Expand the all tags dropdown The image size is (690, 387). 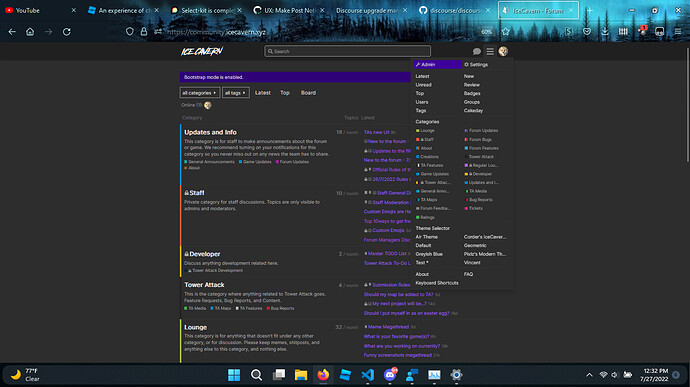tap(235, 93)
